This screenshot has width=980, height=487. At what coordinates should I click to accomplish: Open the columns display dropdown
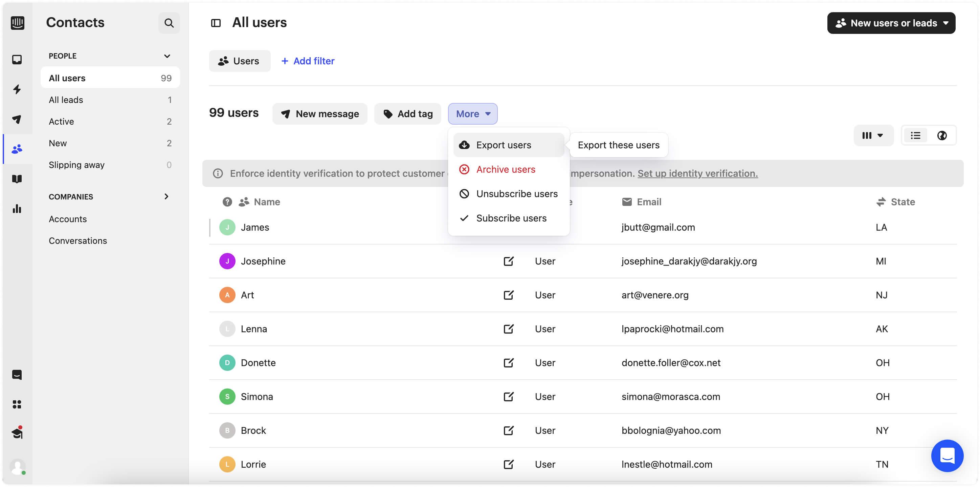[x=873, y=135]
